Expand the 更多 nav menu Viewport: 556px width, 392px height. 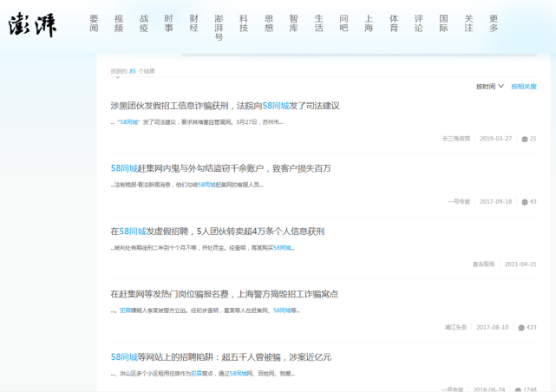pyautogui.click(x=494, y=23)
